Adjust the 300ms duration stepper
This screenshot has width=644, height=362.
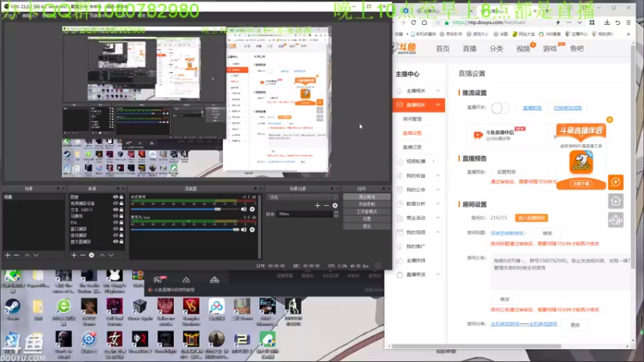pos(336,214)
